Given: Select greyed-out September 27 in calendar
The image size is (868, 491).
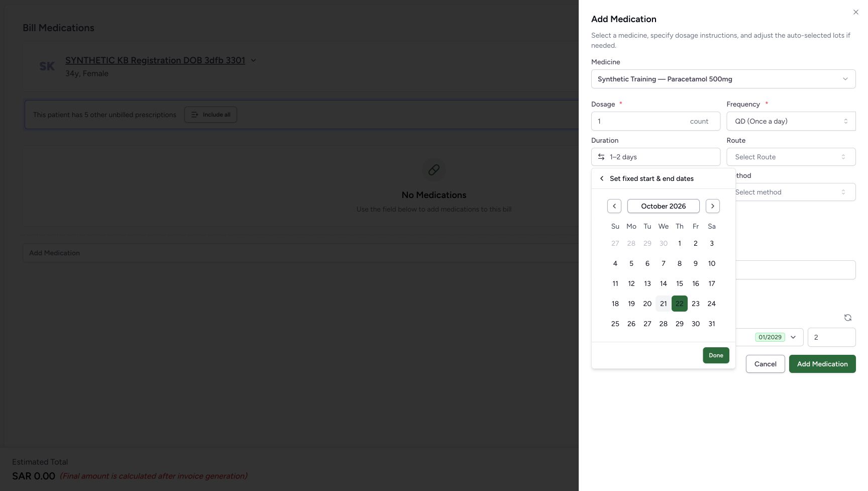Looking at the screenshot, I should [x=615, y=243].
